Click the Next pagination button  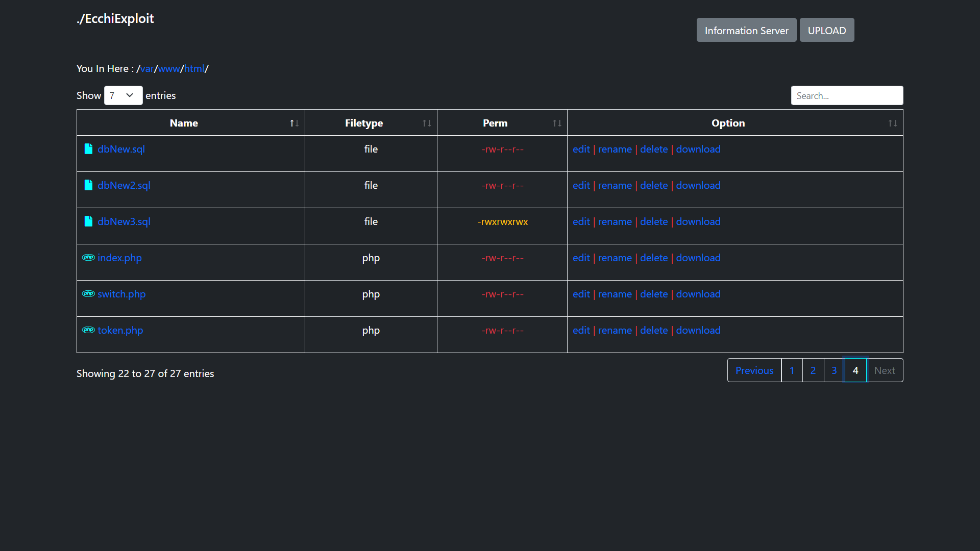click(885, 370)
